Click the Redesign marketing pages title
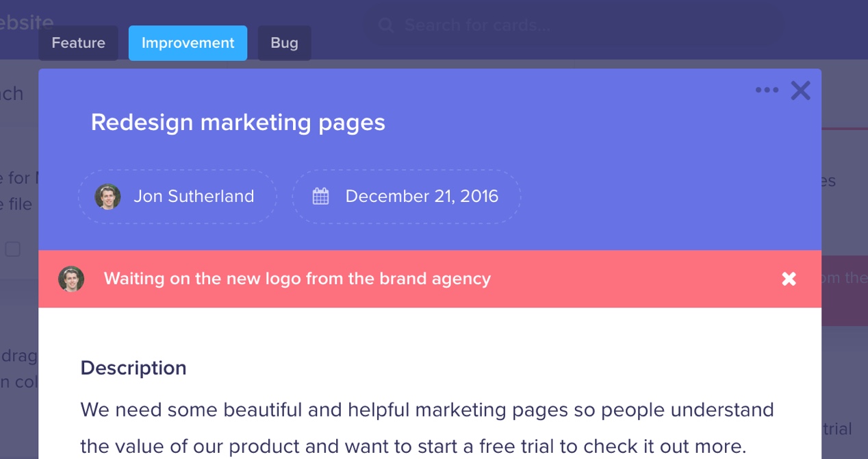 click(x=238, y=123)
